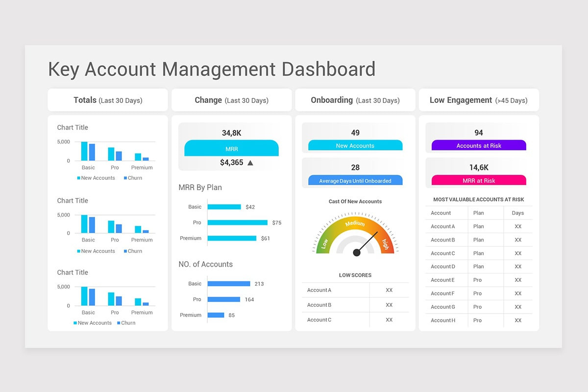The height and width of the screenshot is (392, 588).
Task: Select Account H in the accounts at risk table
Action: point(443,320)
